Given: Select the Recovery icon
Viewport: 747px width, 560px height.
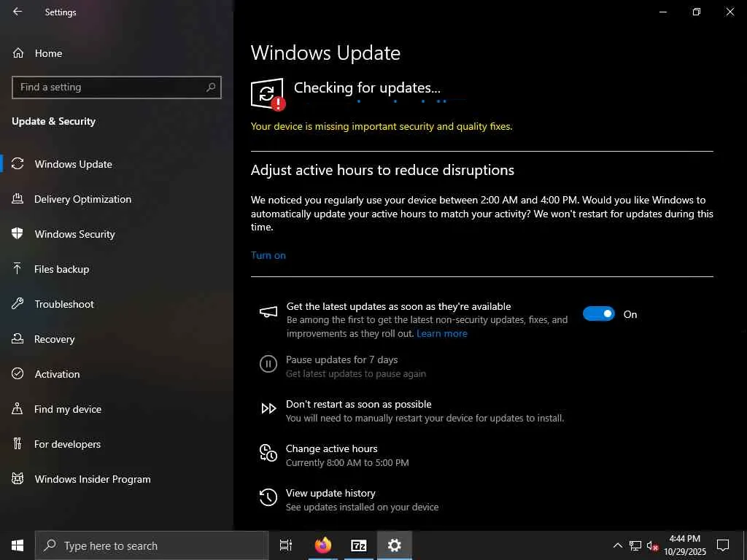Looking at the screenshot, I should [18, 339].
